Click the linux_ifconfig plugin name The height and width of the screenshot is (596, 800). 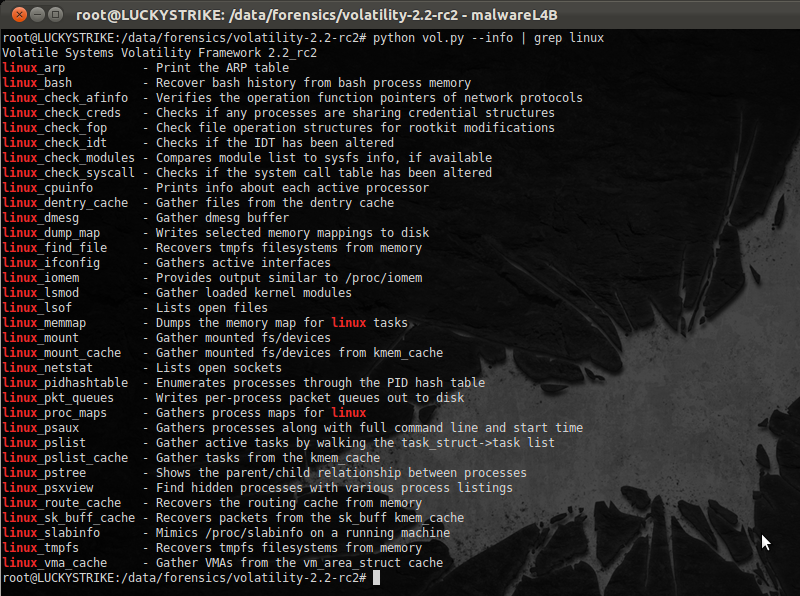pos(51,263)
